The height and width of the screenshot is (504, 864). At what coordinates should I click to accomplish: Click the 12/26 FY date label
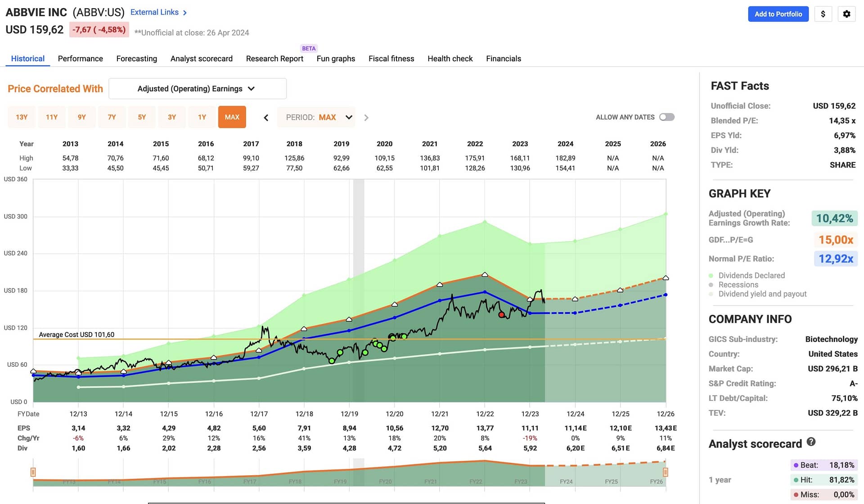coord(666,414)
